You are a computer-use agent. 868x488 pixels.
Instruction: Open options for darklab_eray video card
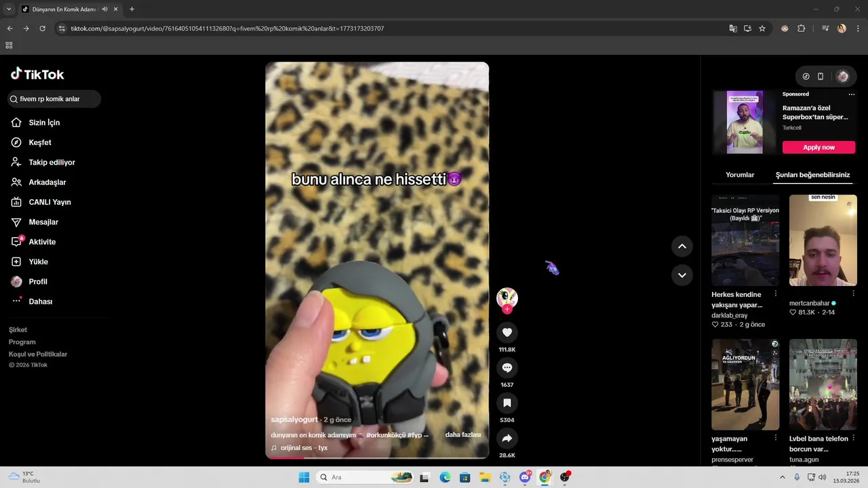tap(776, 294)
